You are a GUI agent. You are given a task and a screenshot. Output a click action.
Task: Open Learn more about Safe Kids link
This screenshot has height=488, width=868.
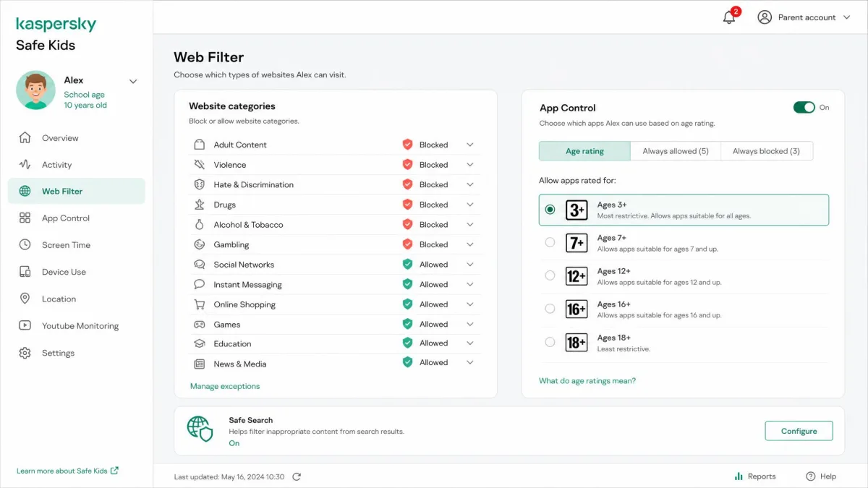(67, 471)
